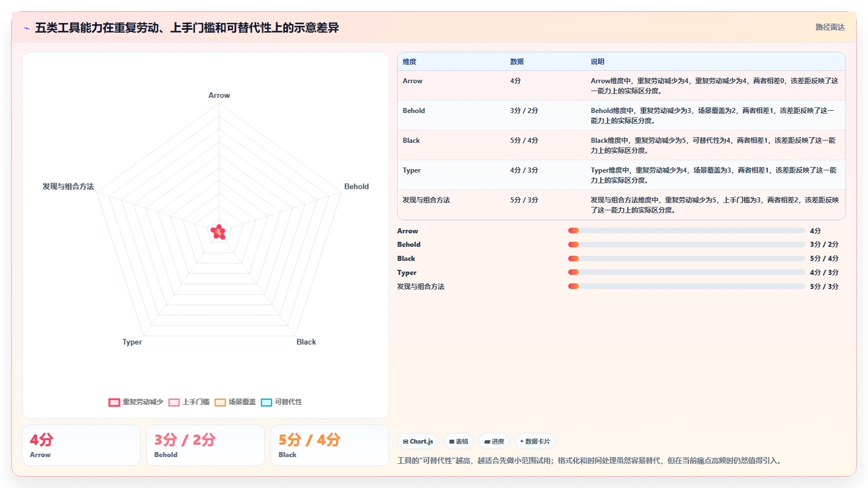Click the Arrow label in progress list
Viewport: 868px width, 488px height.
click(x=407, y=231)
